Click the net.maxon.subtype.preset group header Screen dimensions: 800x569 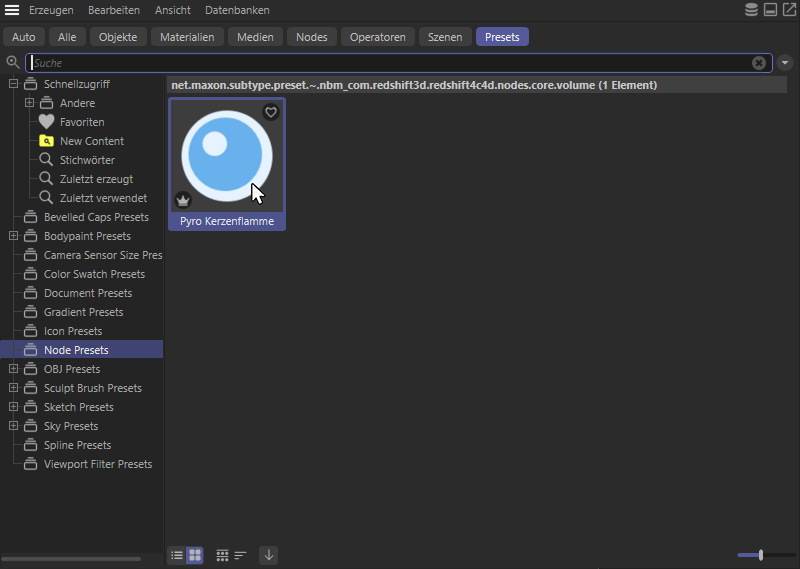coord(477,85)
